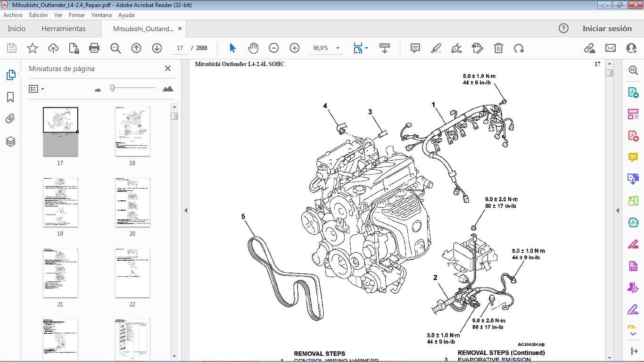Close the Mitsubishi_Outlander document tab
Viewport: 644px width, 362px height.
click(x=179, y=28)
